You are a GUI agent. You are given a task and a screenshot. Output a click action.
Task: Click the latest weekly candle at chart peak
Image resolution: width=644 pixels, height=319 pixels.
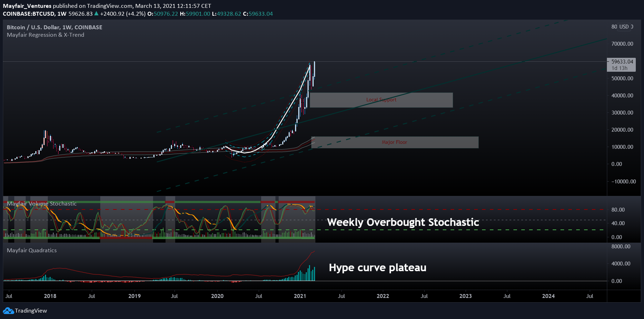(x=314, y=70)
